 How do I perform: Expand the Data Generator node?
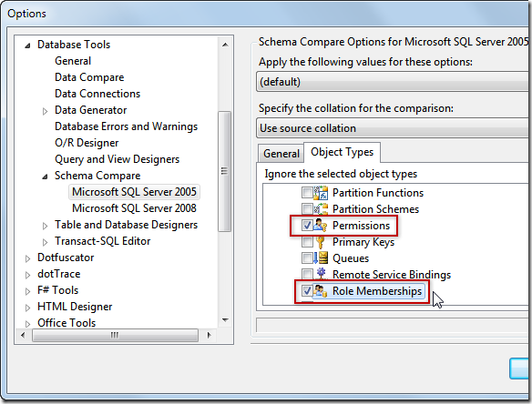[x=45, y=111]
